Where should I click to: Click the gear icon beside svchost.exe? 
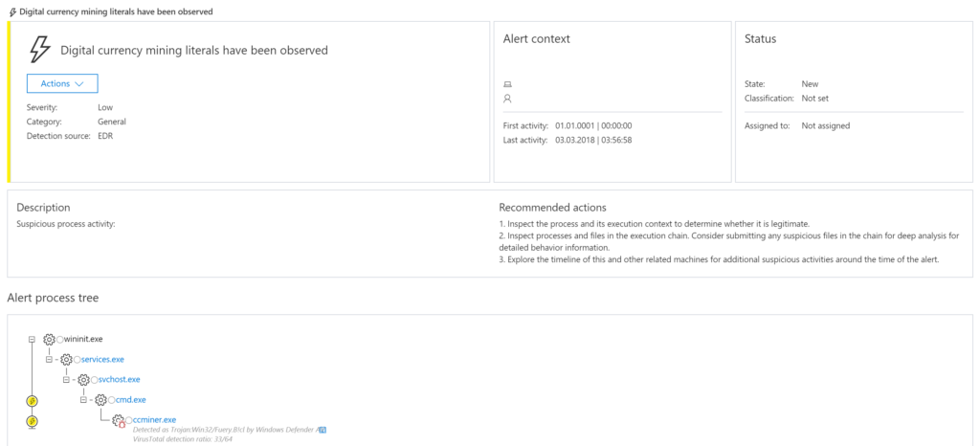84,379
